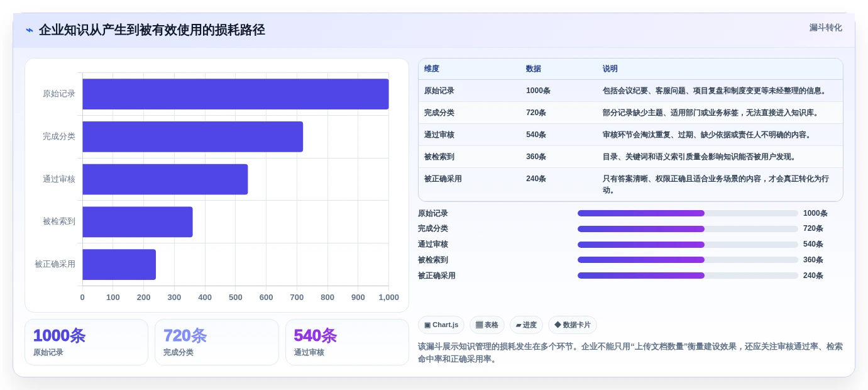This screenshot has height=390, width=868.
Task: Click the 完成分类 bar in chart
Action: [x=193, y=136]
